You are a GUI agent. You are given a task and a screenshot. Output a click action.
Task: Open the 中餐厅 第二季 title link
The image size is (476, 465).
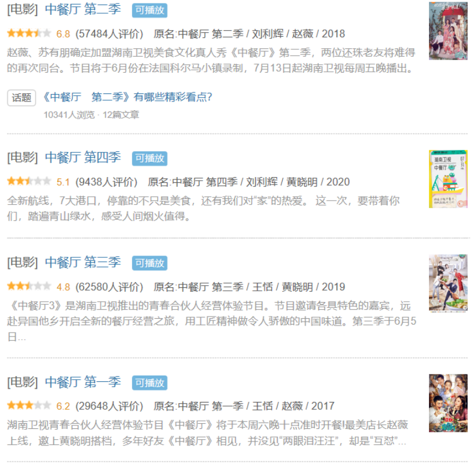[83, 9]
